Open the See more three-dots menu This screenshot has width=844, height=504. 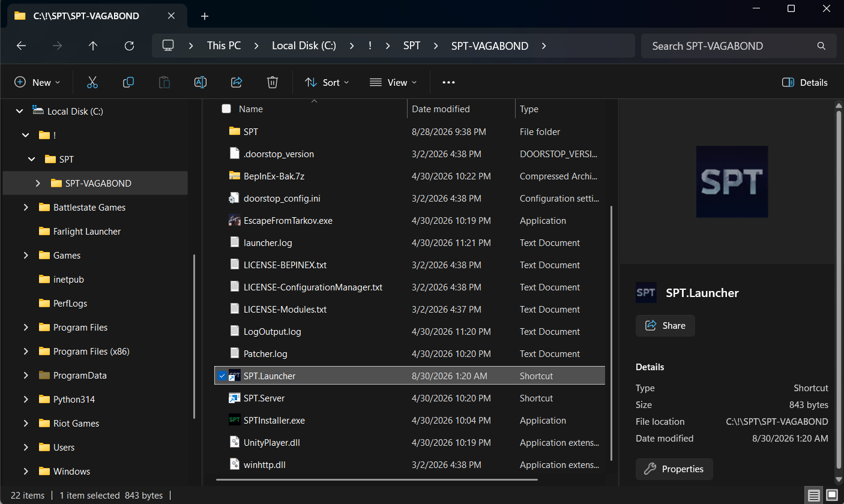pos(448,82)
